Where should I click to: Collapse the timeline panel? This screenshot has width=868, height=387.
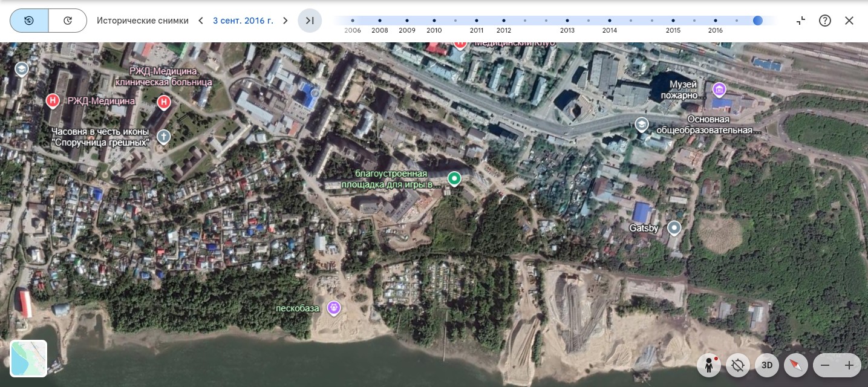pos(801,21)
